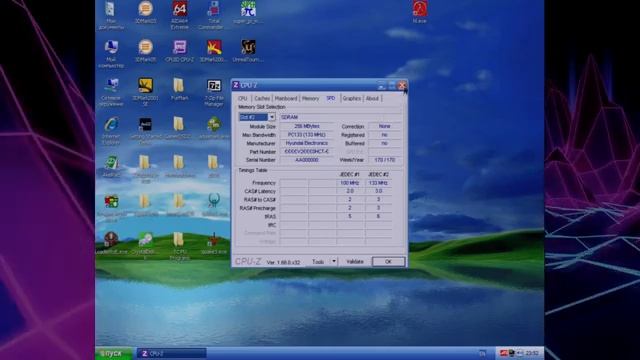Open the Start menu on the taskbar
This screenshot has height=360, width=640.
[113, 353]
